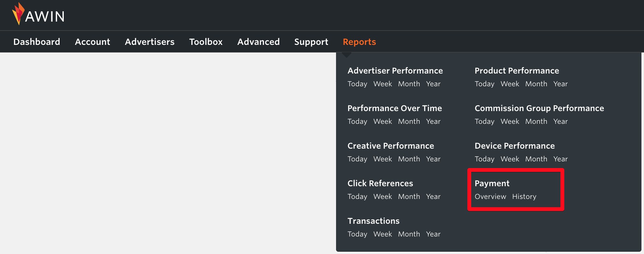This screenshot has height=254, width=644.
Task: Collapse the Reports dropdown menu
Action: tap(359, 42)
